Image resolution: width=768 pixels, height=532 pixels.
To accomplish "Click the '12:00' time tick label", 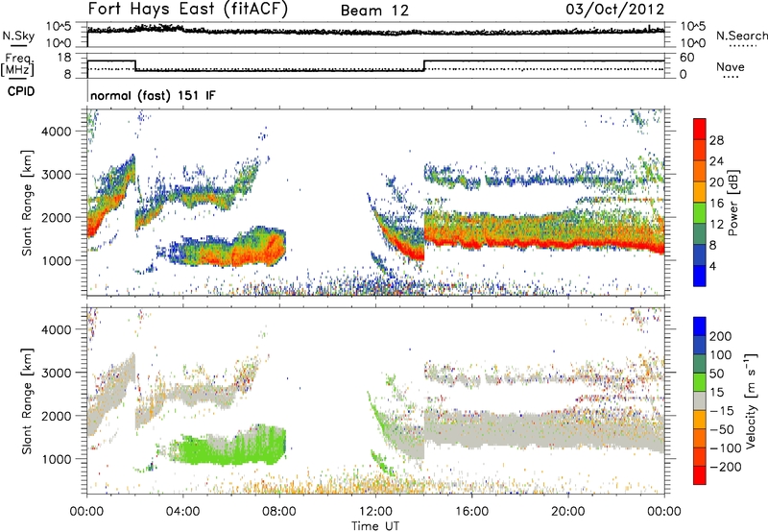I will click(375, 512).
